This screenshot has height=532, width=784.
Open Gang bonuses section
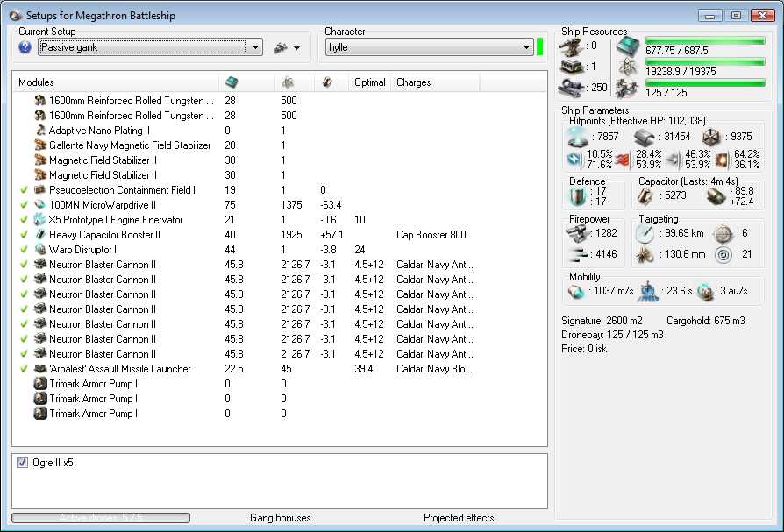point(281,518)
